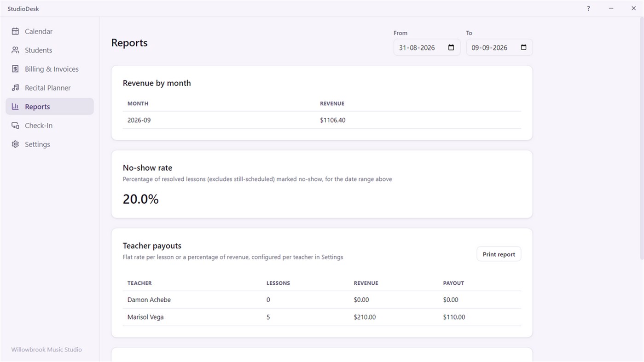Click the Recital Planner music note icon
The image size is (644, 362).
pyautogui.click(x=15, y=88)
